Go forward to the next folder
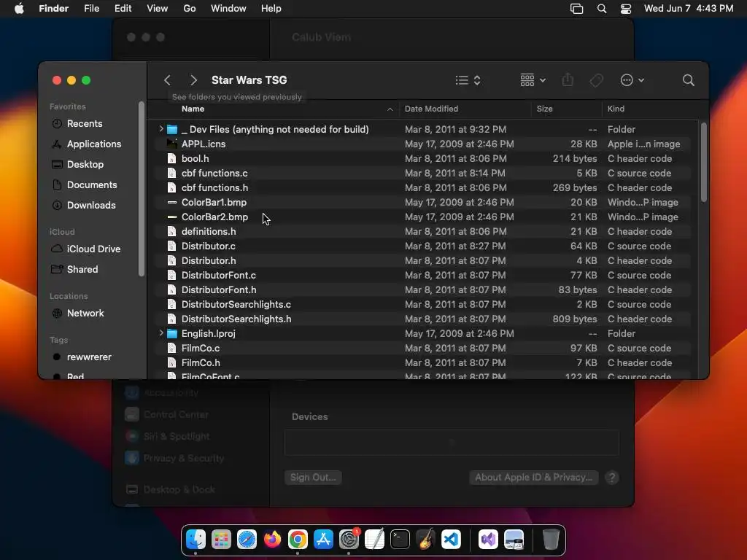This screenshot has width=747, height=560. [x=193, y=80]
